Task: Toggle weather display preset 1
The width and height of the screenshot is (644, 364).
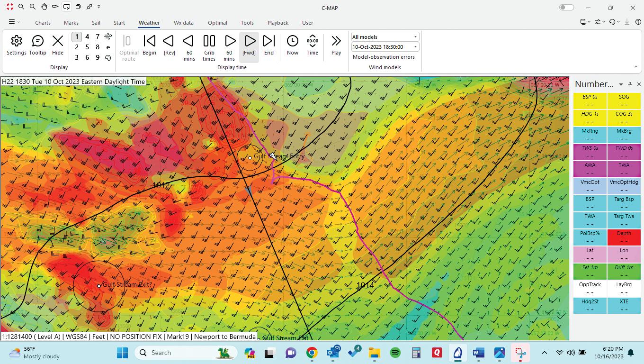Action: tap(77, 36)
